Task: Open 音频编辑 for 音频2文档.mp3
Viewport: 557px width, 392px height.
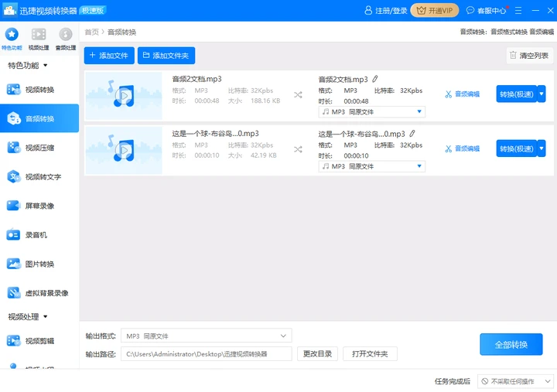Action: coord(462,94)
